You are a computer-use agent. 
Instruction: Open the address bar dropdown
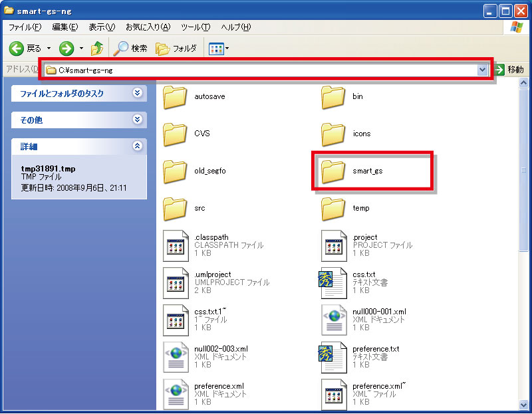[x=482, y=70]
